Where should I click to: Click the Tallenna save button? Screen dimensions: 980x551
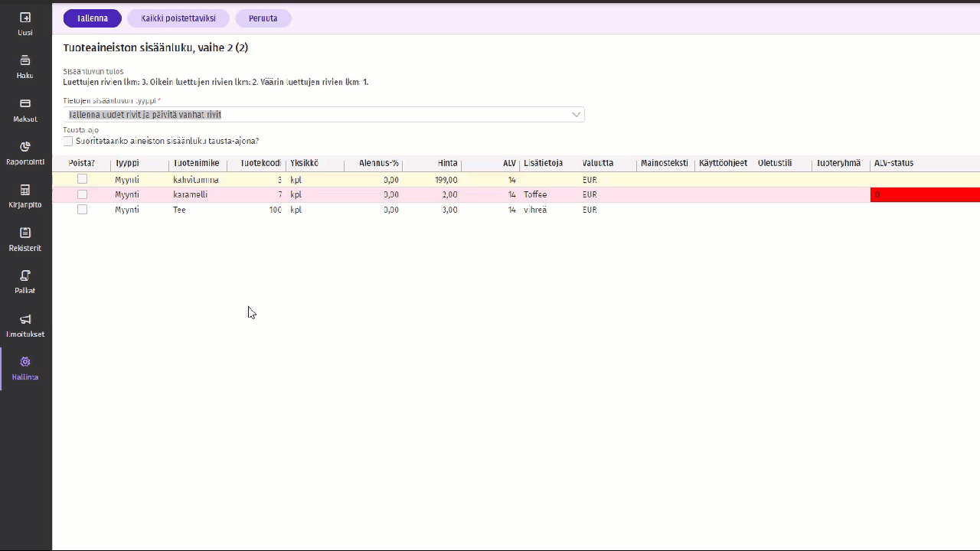[92, 18]
